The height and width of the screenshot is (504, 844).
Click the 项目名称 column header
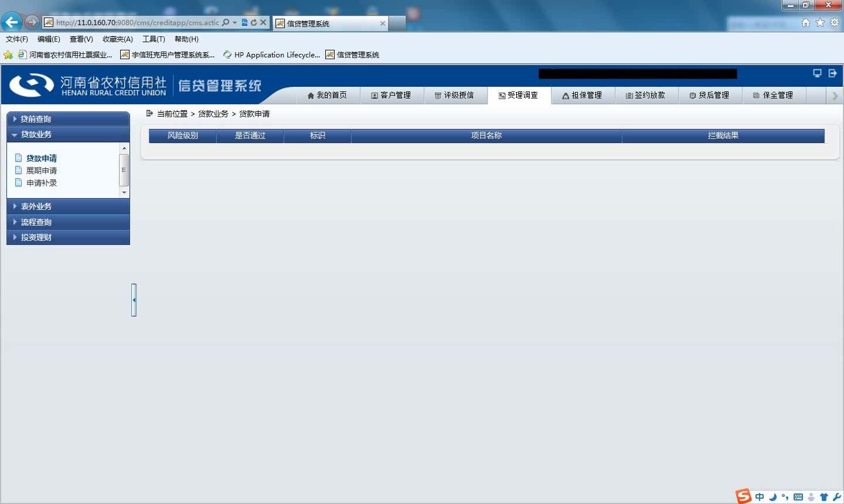coord(486,135)
